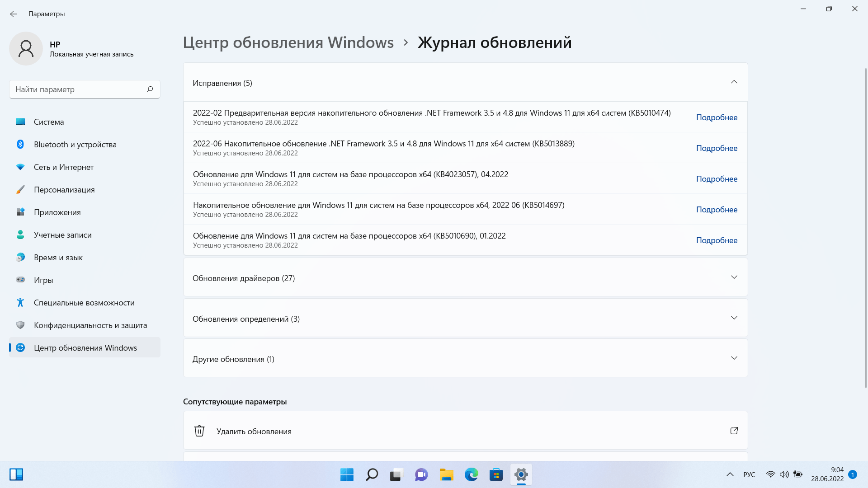The image size is (868, 488).
Task: Open Task View on taskbar
Action: (x=396, y=474)
